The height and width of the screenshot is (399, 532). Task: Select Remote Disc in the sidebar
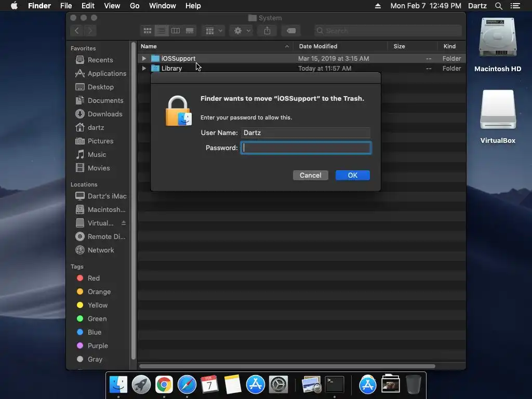pyautogui.click(x=100, y=237)
